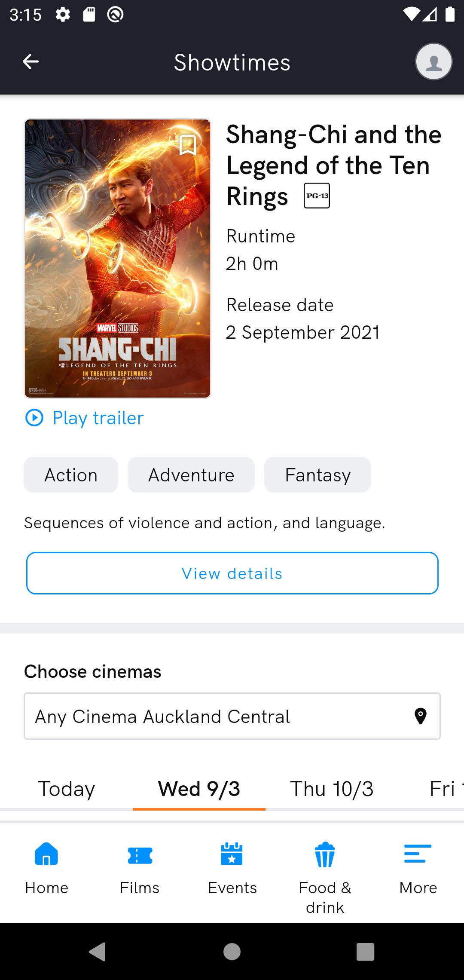The width and height of the screenshot is (464, 980).
Task: Go to the Home navigation icon
Action: tap(46, 854)
